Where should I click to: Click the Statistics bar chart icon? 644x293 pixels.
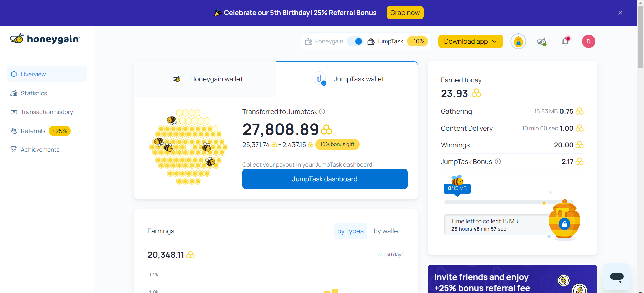14,93
